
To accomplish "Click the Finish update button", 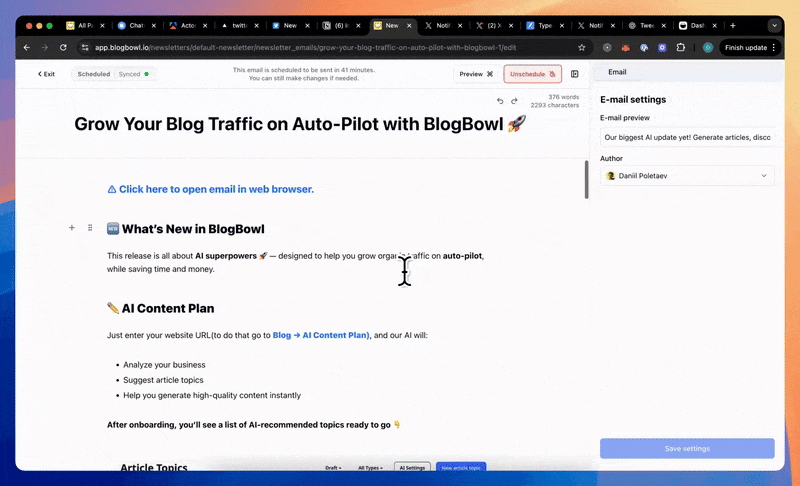I will pos(746,47).
